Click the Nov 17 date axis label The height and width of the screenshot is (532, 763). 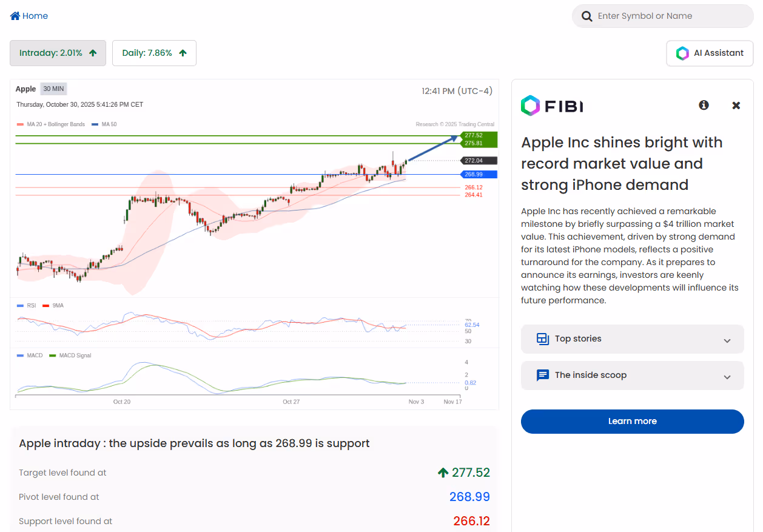point(452,402)
